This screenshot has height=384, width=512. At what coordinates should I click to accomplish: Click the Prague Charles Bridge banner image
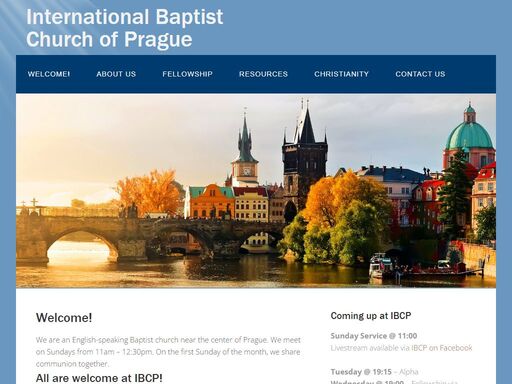tap(256, 191)
